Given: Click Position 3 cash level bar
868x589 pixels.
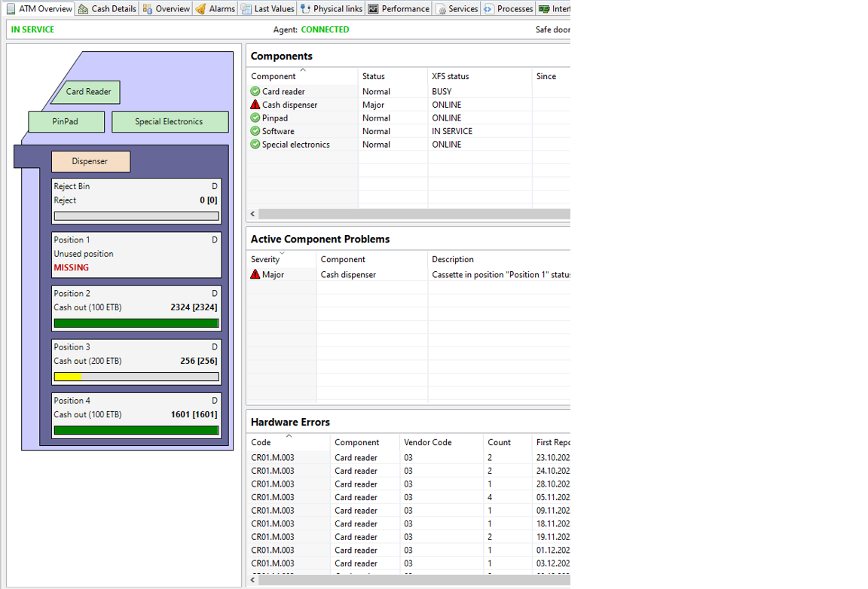Looking at the screenshot, I should click(x=136, y=377).
